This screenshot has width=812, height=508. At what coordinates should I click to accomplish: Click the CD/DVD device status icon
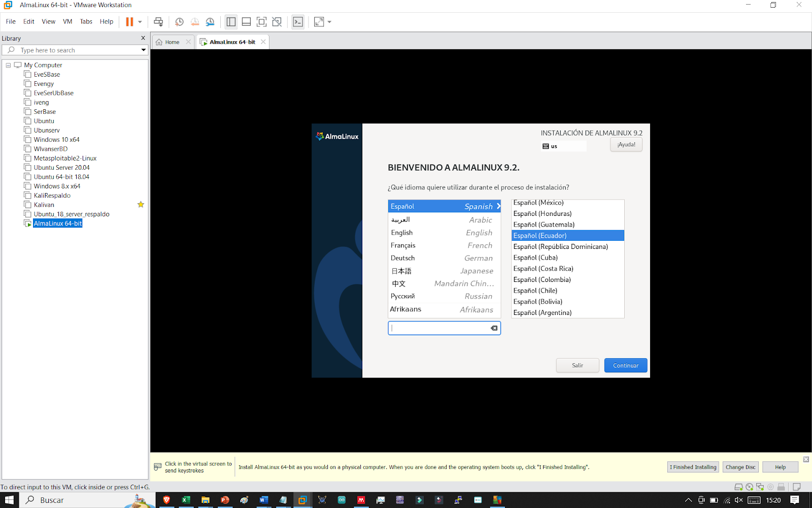750,487
